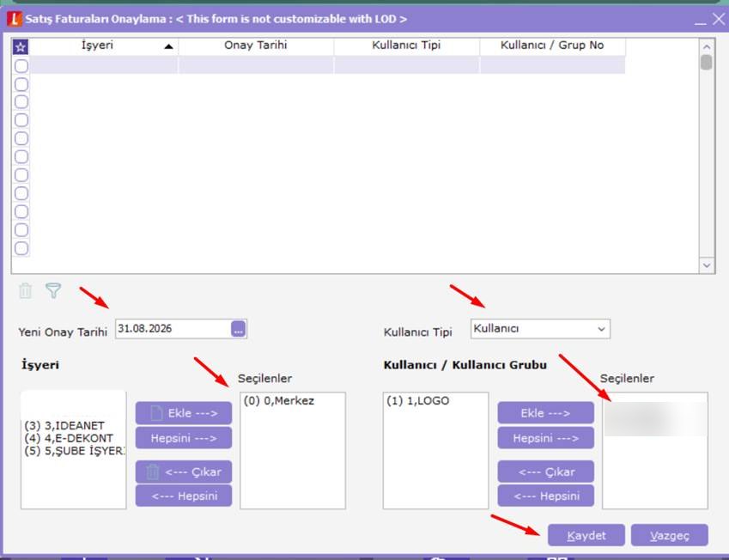Viewport: 729px width, 560px height.
Task: Select (4) 4,E-DEKONT in İşyeri list
Action: point(69,438)
